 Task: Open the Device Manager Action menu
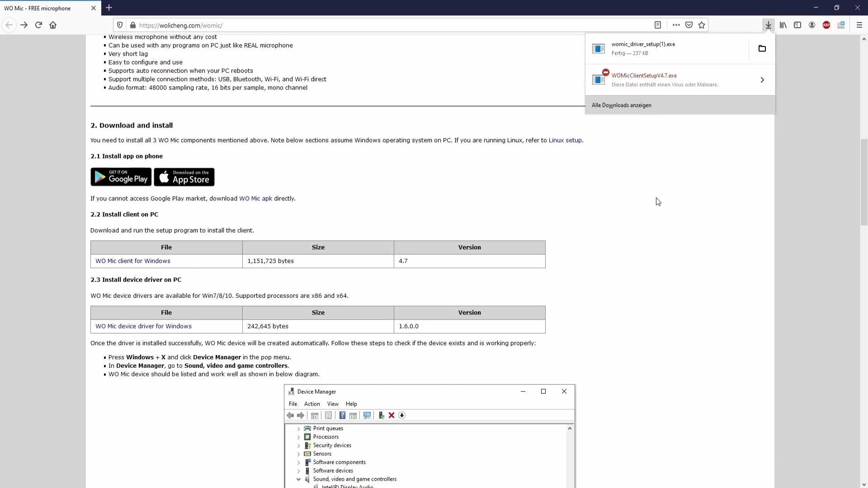pyautogui.click(x=312, y=404)
